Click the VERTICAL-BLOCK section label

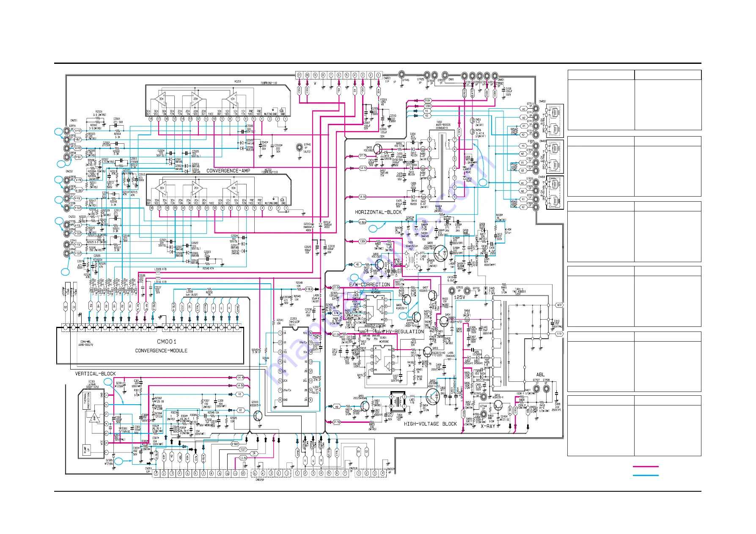(x=95, y=374)
